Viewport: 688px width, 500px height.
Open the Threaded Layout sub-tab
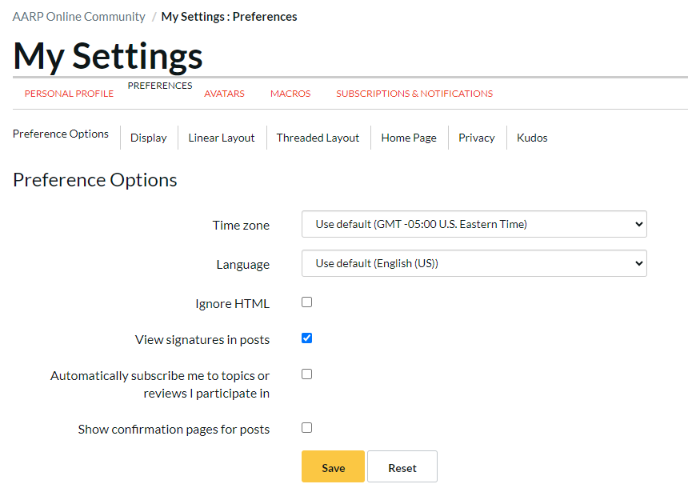(317, 138)
